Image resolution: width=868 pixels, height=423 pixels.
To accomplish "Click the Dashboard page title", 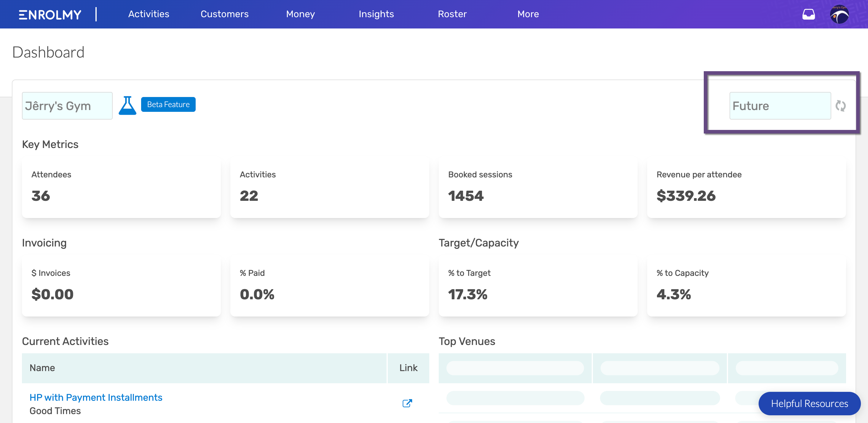I will (49, 52).
